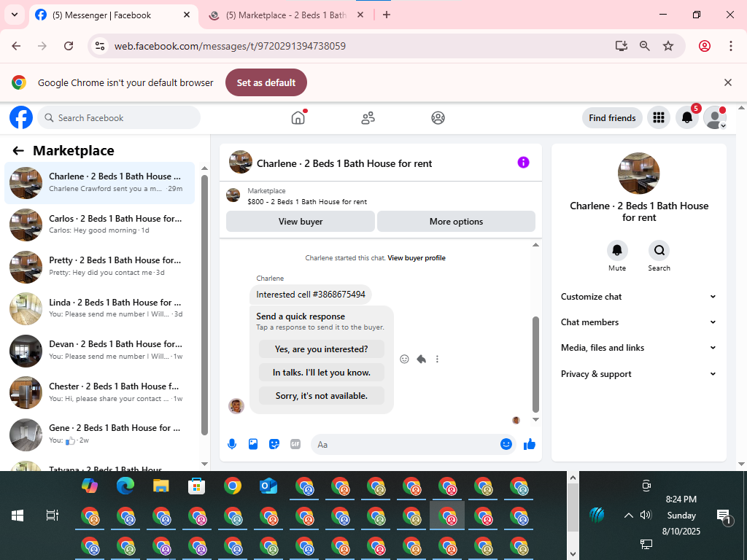
Task: Open message More options three-dot icon
Action: (x=437, y=359)
